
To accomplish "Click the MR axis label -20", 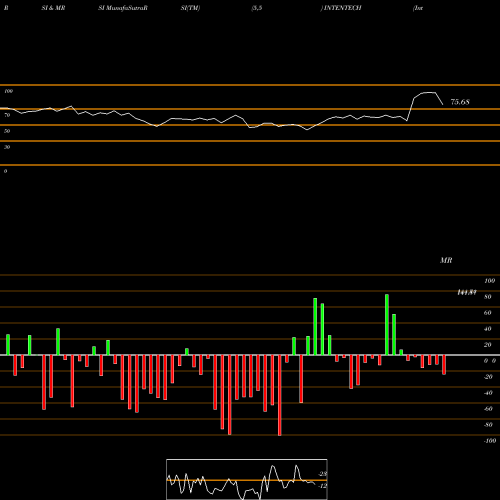I will 488,377.
